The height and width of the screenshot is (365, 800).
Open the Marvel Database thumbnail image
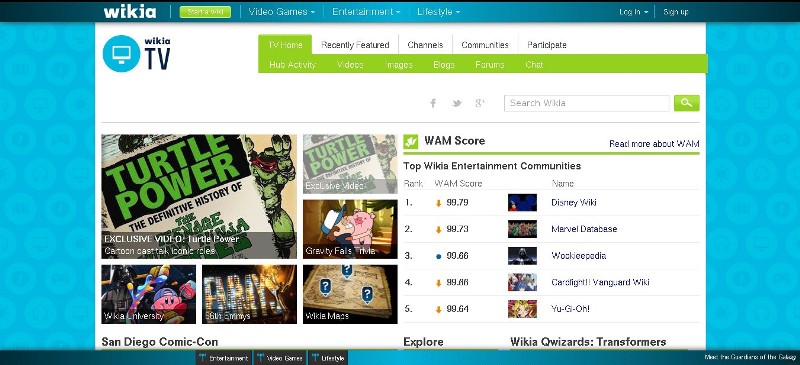[522, 229]
